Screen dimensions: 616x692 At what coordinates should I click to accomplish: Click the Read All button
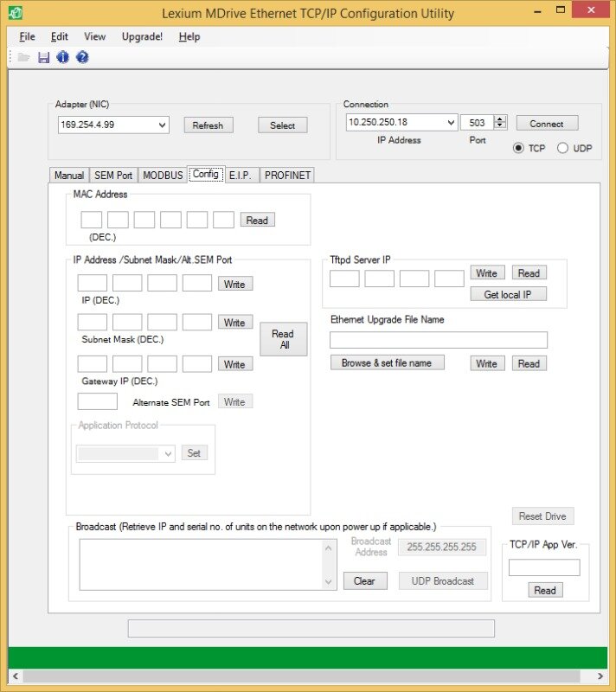[283, 339]
